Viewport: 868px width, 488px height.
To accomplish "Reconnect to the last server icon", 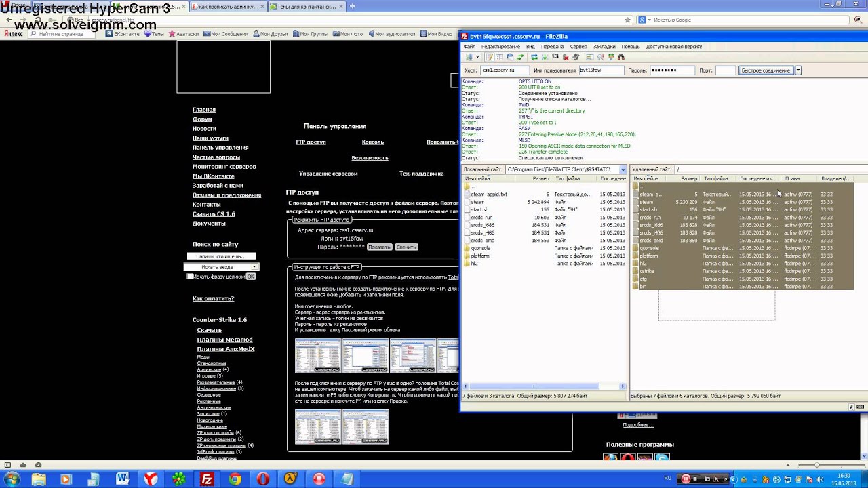I will point(576,57).
